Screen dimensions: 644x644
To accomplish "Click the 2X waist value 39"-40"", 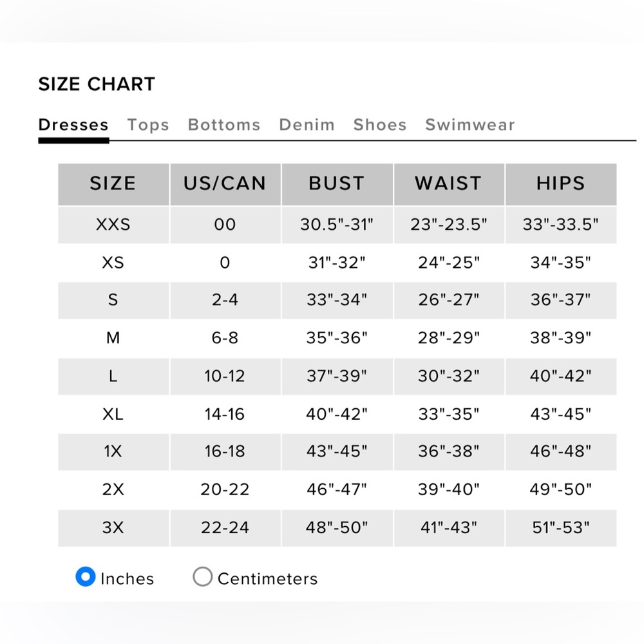I will (x=449, y=489).
